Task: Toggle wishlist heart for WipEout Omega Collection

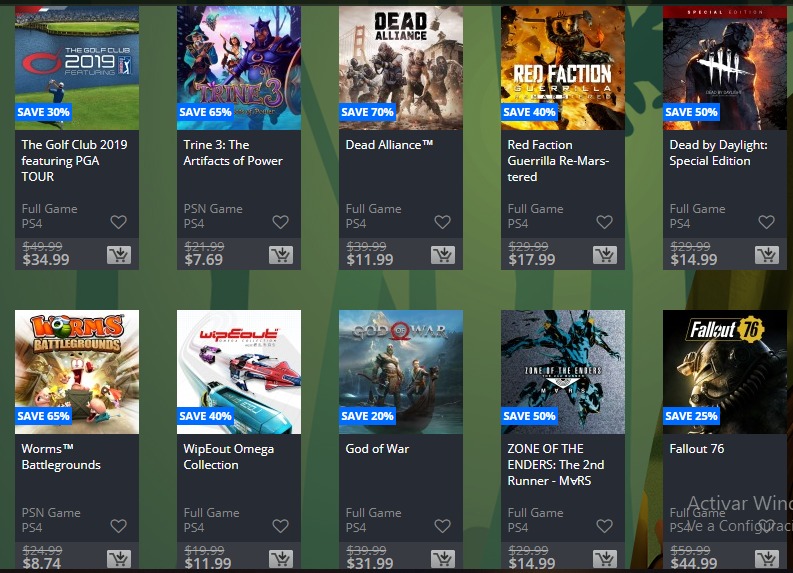Action: 281,526
